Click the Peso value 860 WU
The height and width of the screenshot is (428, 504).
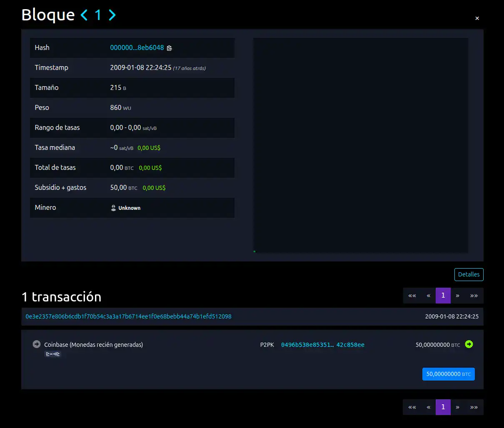click(x=121, y=107)
